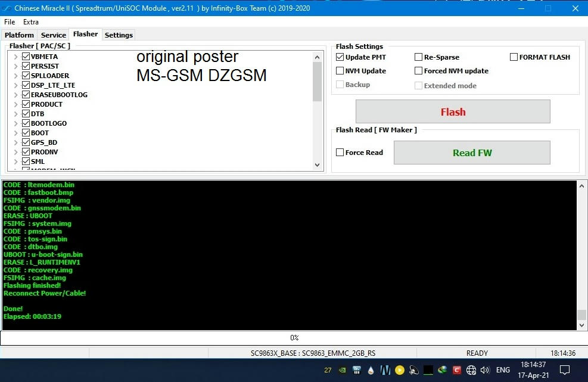The height and width of the screenshot is (382, 588).
Task: Click the red Flash button
Action: click(x=453, y=111)
